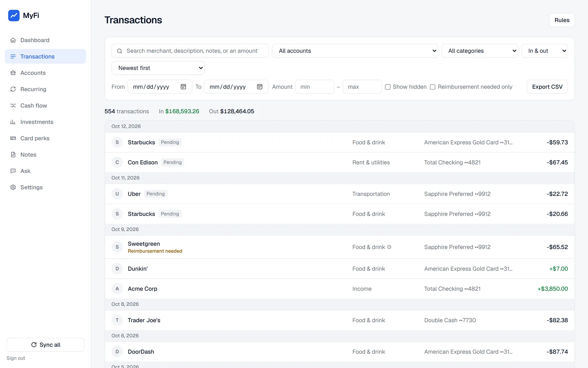Click the Sync all button
Viewport: 588px width, 368px height.
46,345
